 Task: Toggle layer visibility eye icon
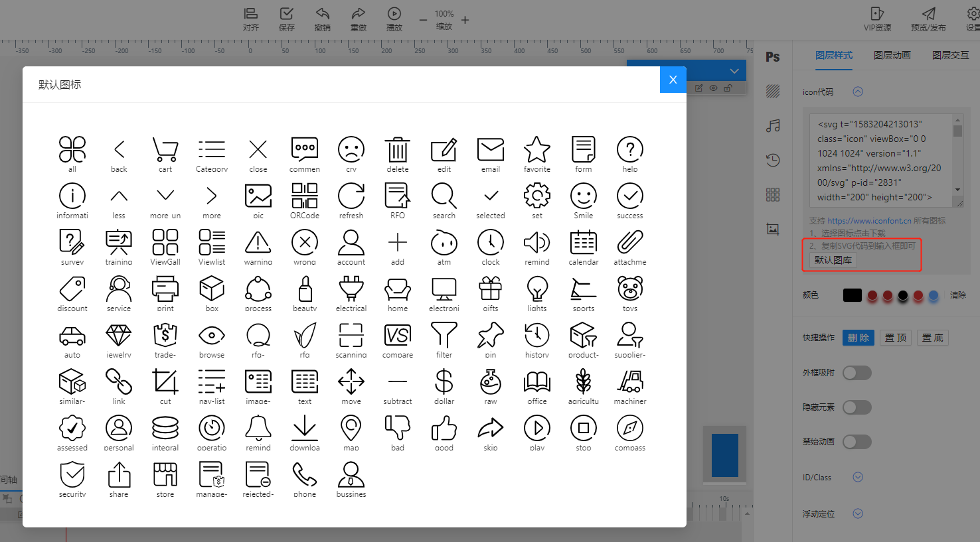[x=714, y=88]
